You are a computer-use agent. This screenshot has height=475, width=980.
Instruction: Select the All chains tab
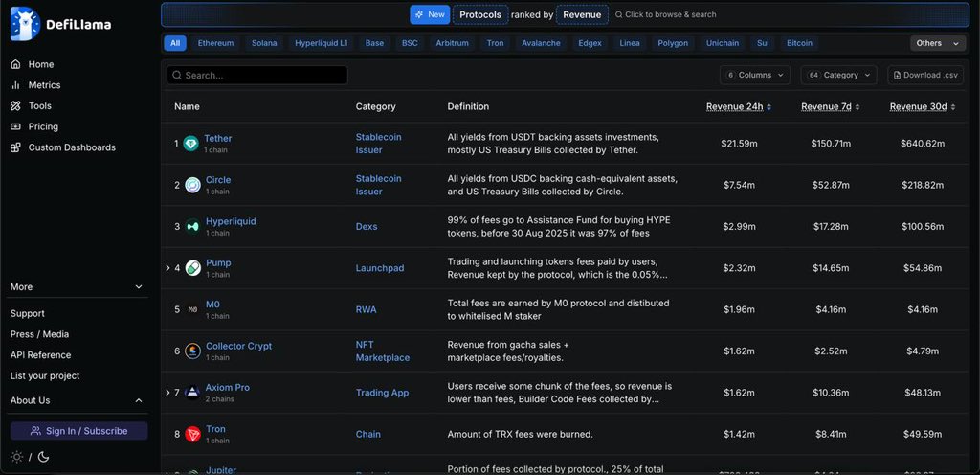pos(175,43)
